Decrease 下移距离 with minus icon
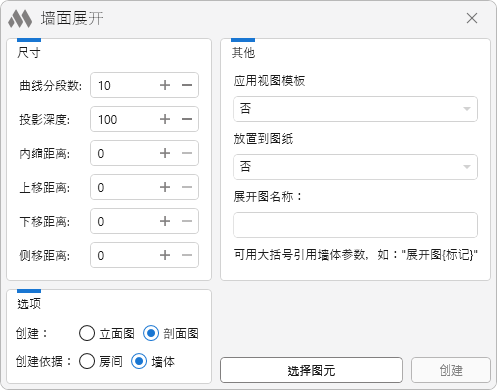The height and width of the screenshot is (390, 497). tap(187, 221)
